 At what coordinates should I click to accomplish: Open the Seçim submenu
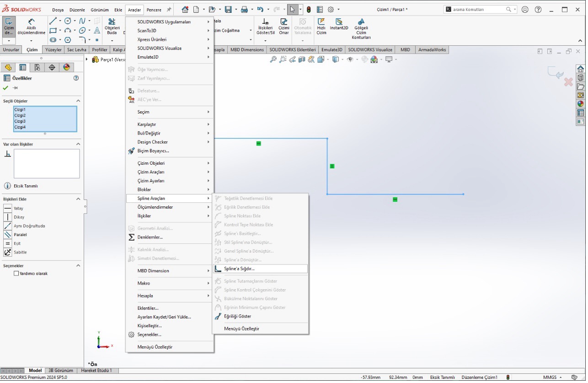[x=170, y=112]
